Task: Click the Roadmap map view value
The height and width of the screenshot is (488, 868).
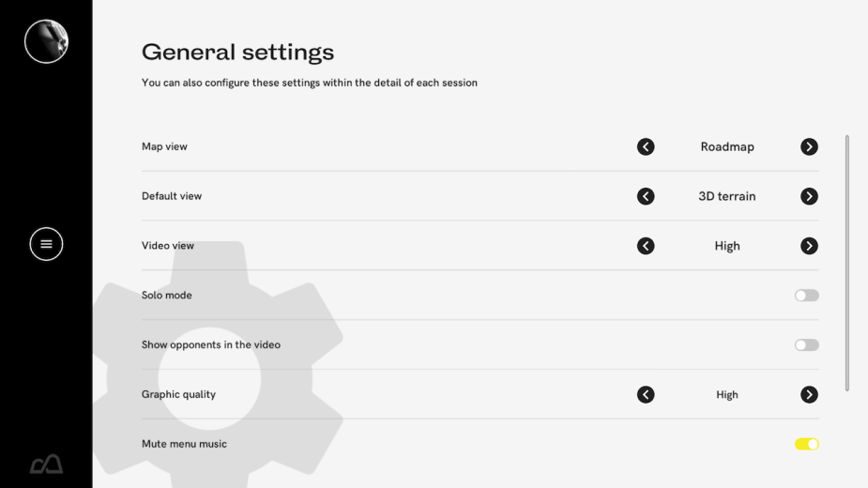Action: (x=727, y=147)
